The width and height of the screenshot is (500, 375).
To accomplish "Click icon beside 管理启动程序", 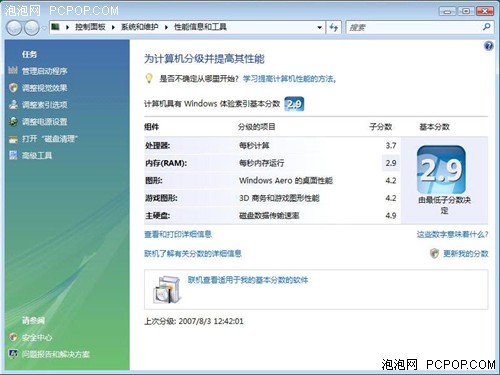I will tap(13, 70).
